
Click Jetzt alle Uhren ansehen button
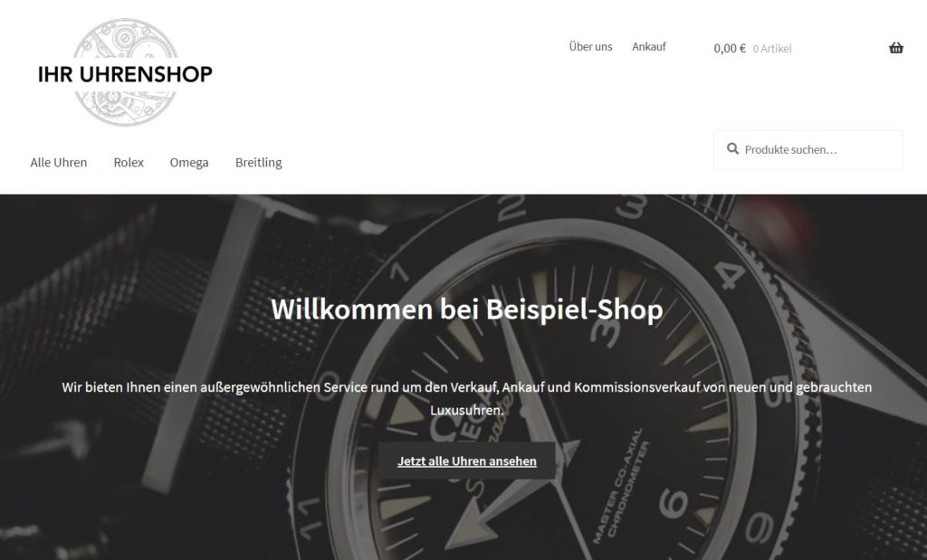point(467,460)
